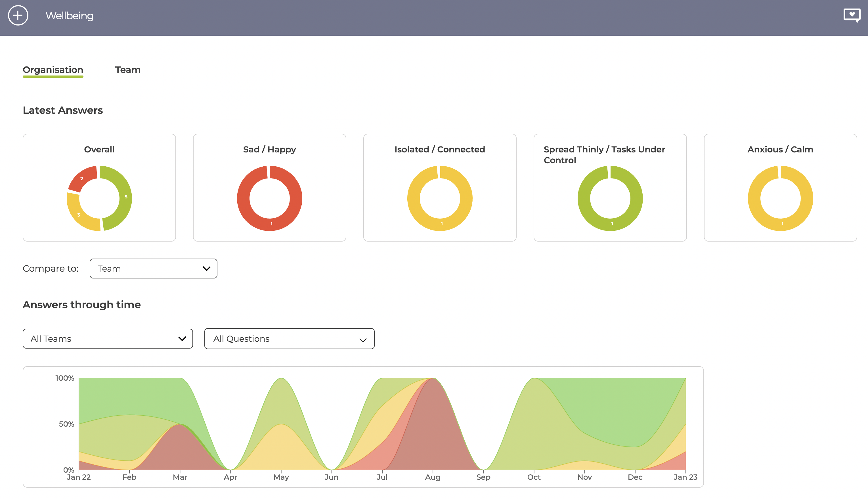Click the May marker on time axis
This screenshot has width=868, height=499.
[281, 477]
